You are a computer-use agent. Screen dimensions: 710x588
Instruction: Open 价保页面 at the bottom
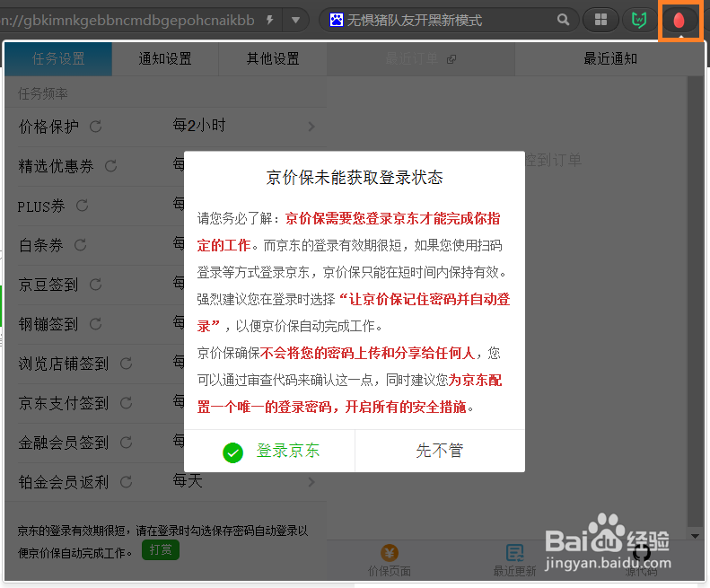click(x=390, y=561)
